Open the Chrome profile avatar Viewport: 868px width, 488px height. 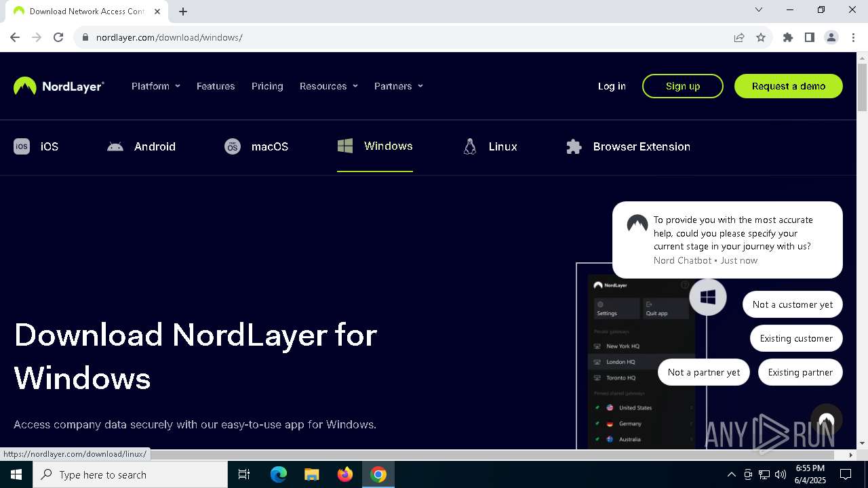click(x=831, y=37)
